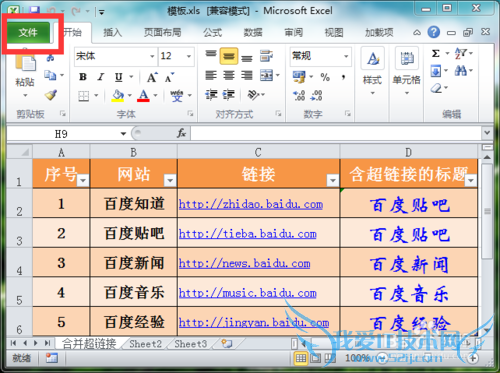This screenshot has height=373, width=500.
Task: Center text horizontally
Action: pos(229,76)
